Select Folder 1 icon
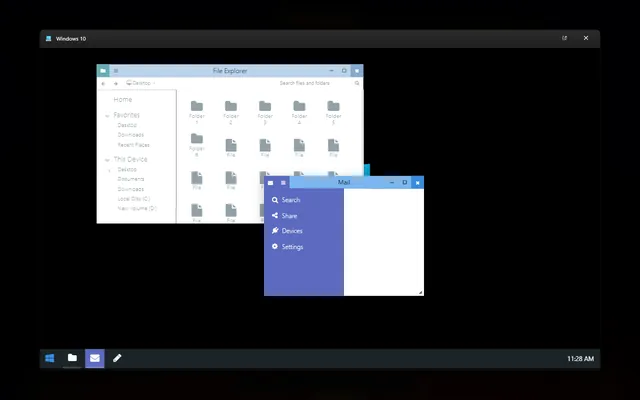 pyautogui.click(x=197, y=106)
